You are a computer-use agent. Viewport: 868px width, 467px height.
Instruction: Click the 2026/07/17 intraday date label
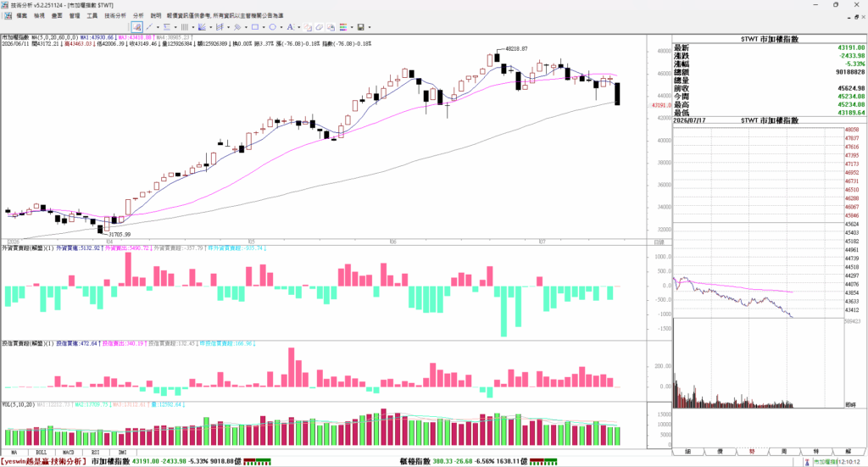pos(690,120)
